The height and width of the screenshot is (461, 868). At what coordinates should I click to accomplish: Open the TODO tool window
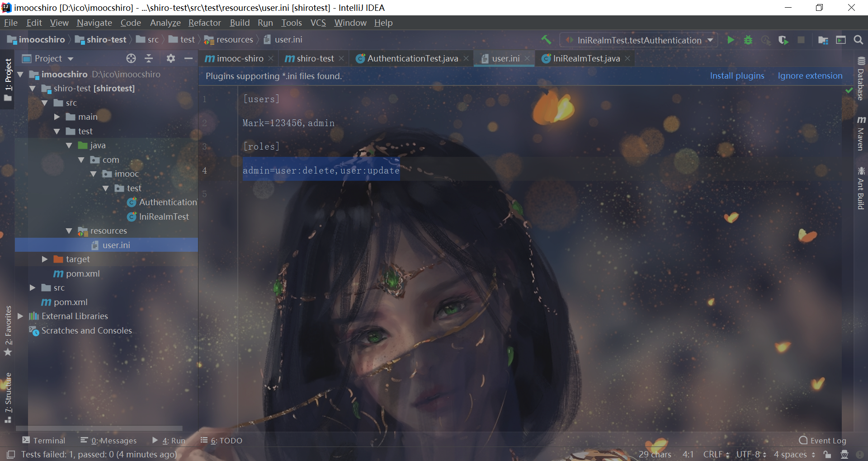(x=221, y=440)
